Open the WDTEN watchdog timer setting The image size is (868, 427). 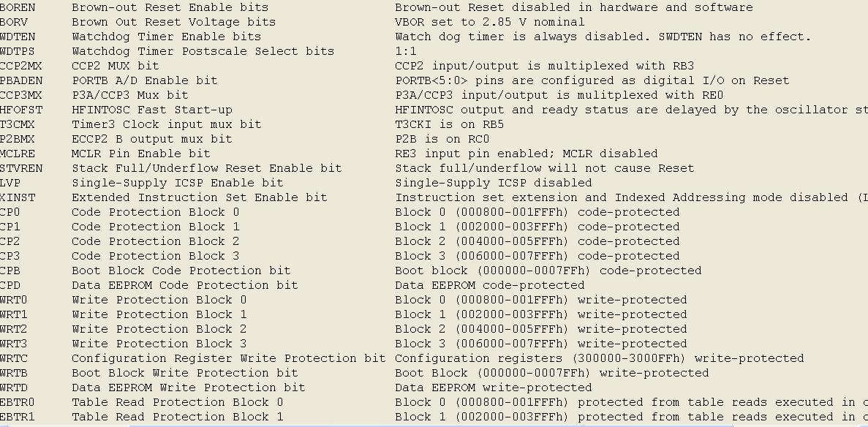(x=592, y=37)
